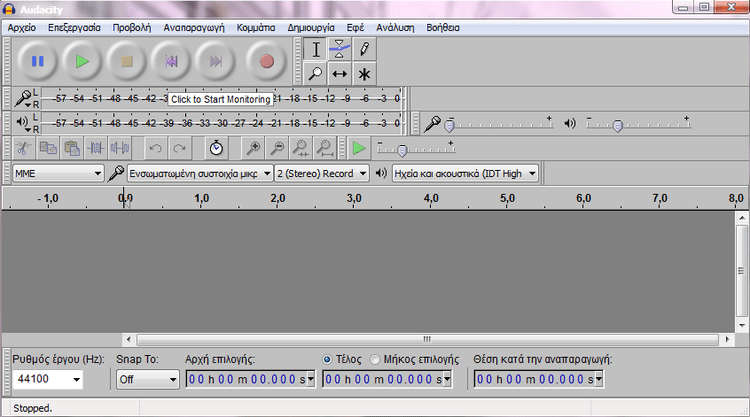Select the Τέλος radio button
This screenshot has height=417, width=750.
327,359
